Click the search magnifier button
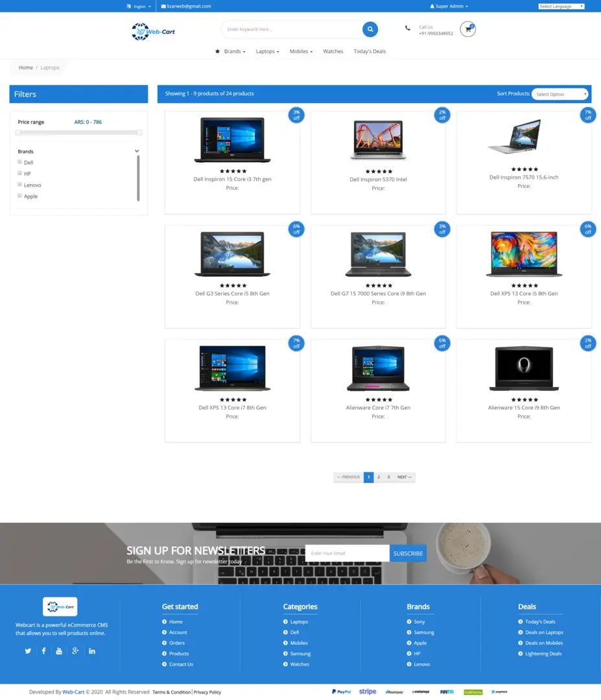This screenshot has width=601, height=700. click(370, 29)
